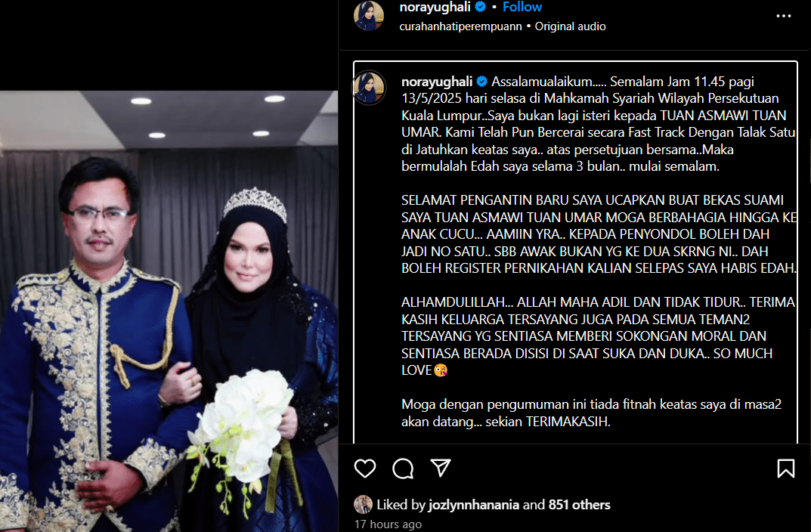
Task: Follow the norayughali account
Action: coord(522,7)
